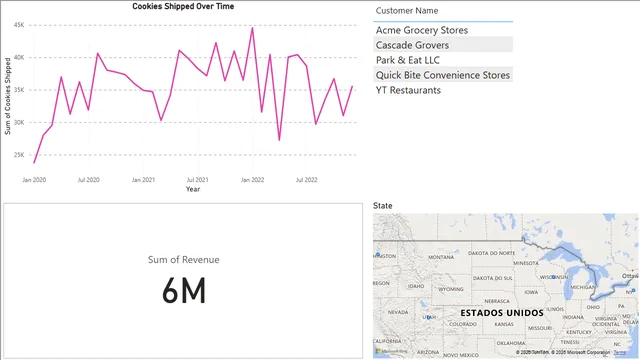
Task: Click the data point near New York
Action: pos(633,291)
